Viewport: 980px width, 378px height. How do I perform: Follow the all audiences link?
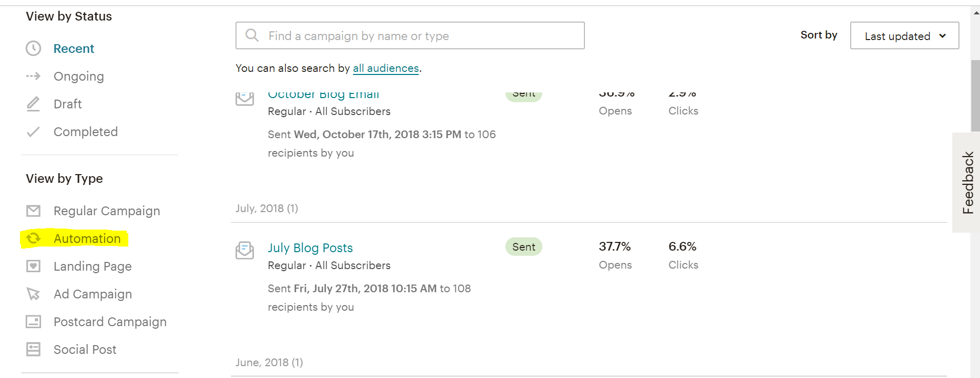pos(386,68)
